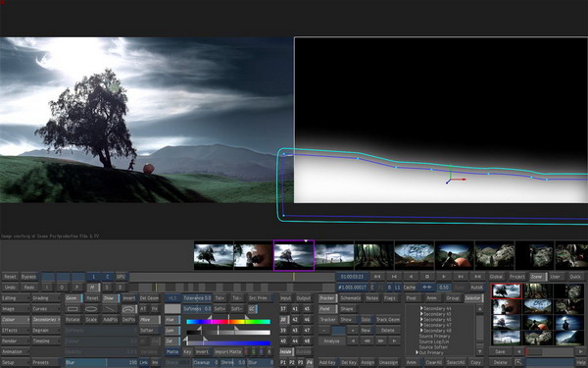Click the play forward transport button

[x=444, y=277]
